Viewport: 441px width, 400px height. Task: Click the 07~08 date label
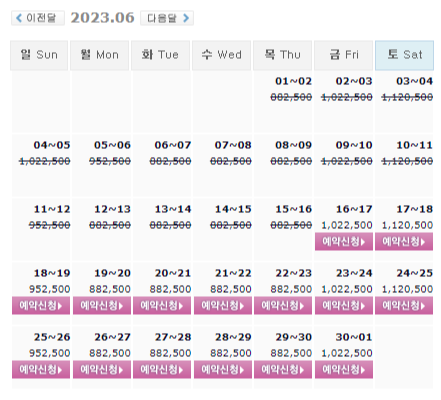click(x=233, y=145)
